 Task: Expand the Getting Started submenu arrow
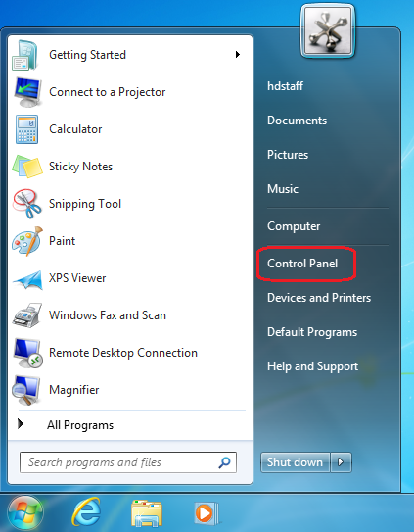(238, 54)
